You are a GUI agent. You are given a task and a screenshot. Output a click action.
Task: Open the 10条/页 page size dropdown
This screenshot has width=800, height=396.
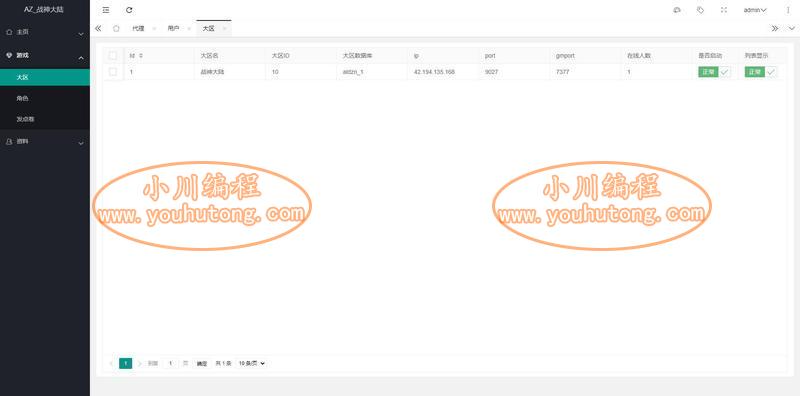tap(252, 363)
